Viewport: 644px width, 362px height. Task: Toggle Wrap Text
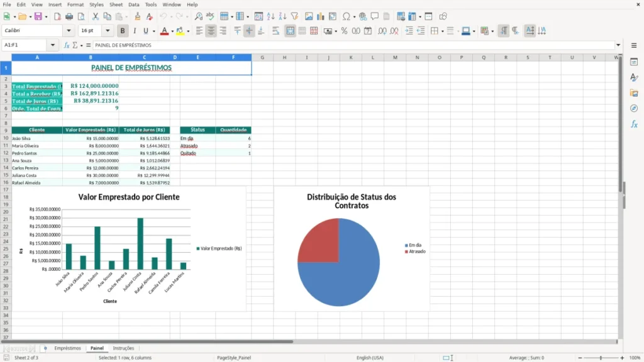tap(275, 31)
